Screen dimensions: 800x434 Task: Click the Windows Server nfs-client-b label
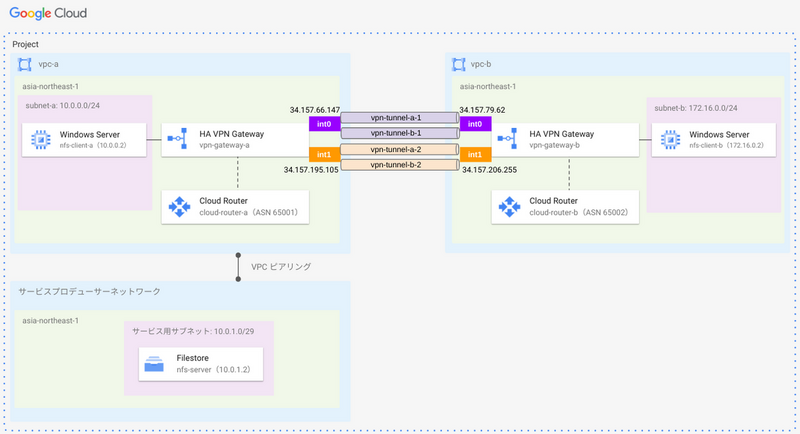(727, 140)
